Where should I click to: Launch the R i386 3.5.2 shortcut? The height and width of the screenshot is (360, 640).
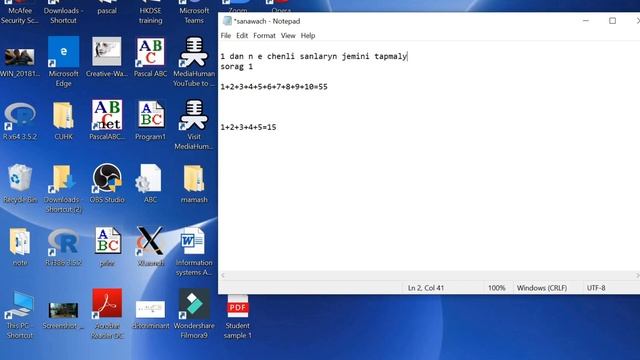(x=63, y=242)
